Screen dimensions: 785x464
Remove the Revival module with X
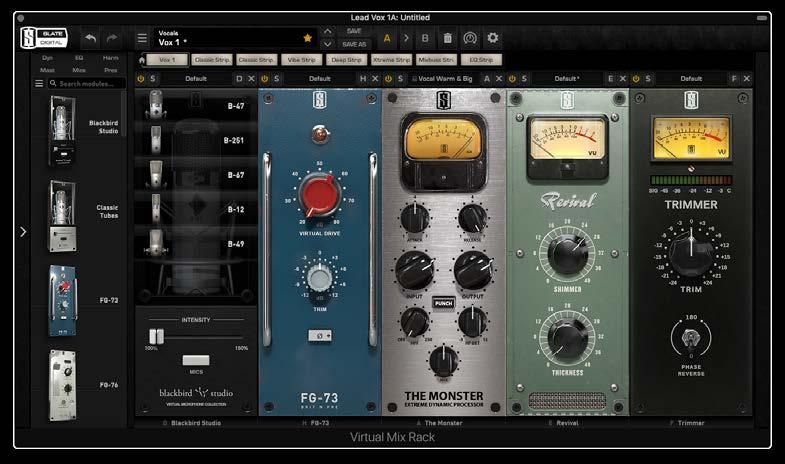[622, 79]
